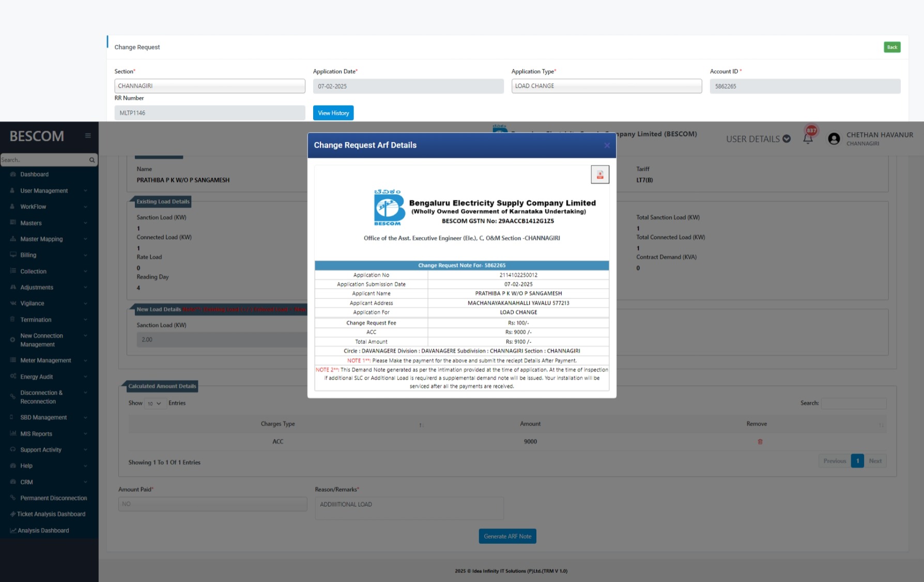Open the notifications bell
The height and width of the screenshot is (582, 924).
click(808, 138)
